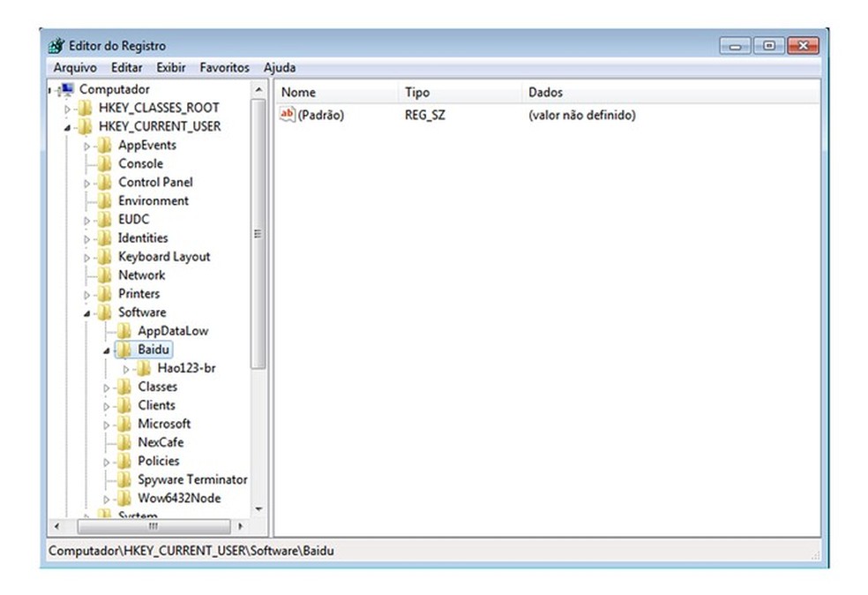Collapse the Baidu key arrow
This screenshot has width=868, height=595.
pyautogui.click(x=106, y=350)
